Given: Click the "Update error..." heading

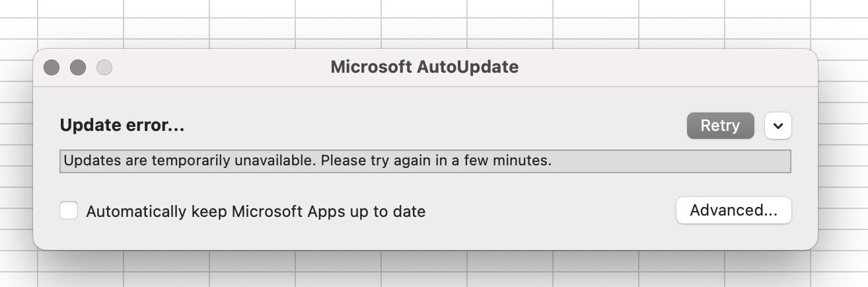Looking at the screenshot, I should coord(122,126).
